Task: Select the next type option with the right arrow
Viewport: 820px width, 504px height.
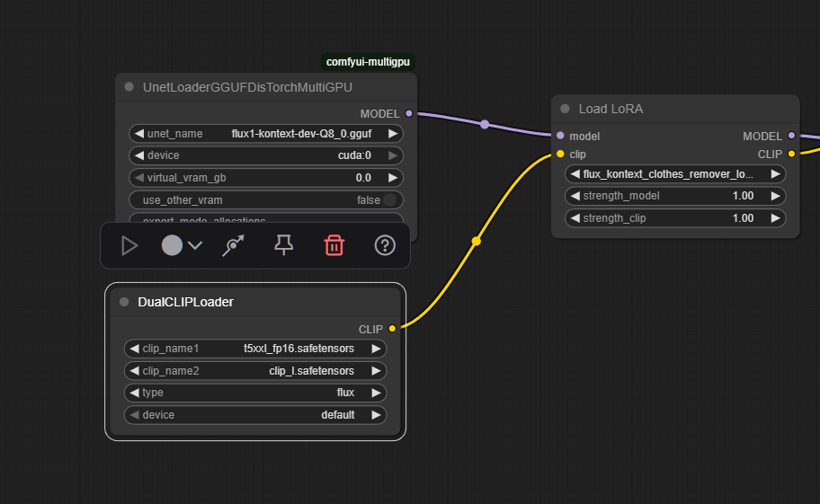Action: (376, 393)
